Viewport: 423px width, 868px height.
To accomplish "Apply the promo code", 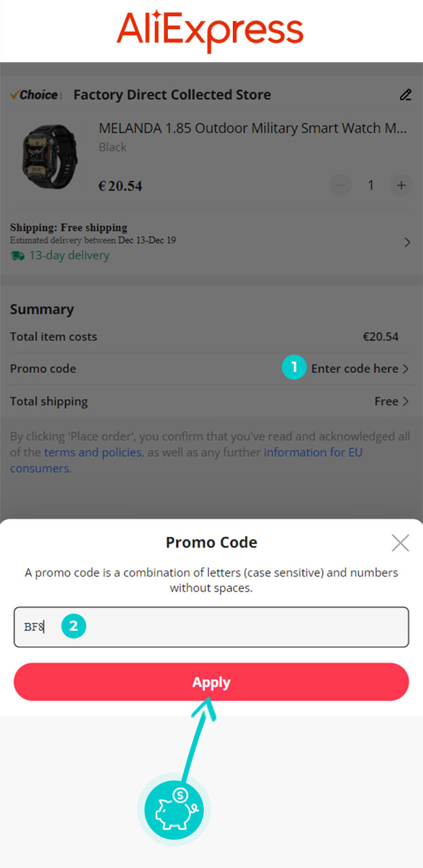I will [x=211, y=682].
